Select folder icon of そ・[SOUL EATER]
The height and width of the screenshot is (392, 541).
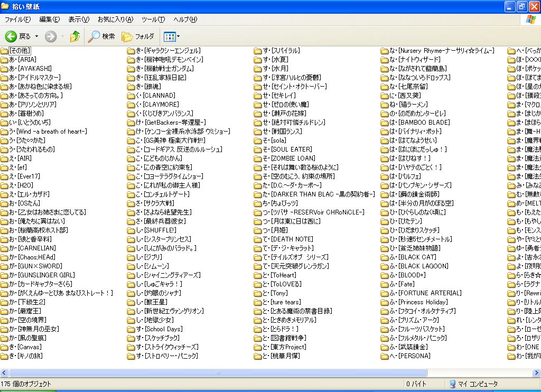pyautogui.click(x=257, y=150)
